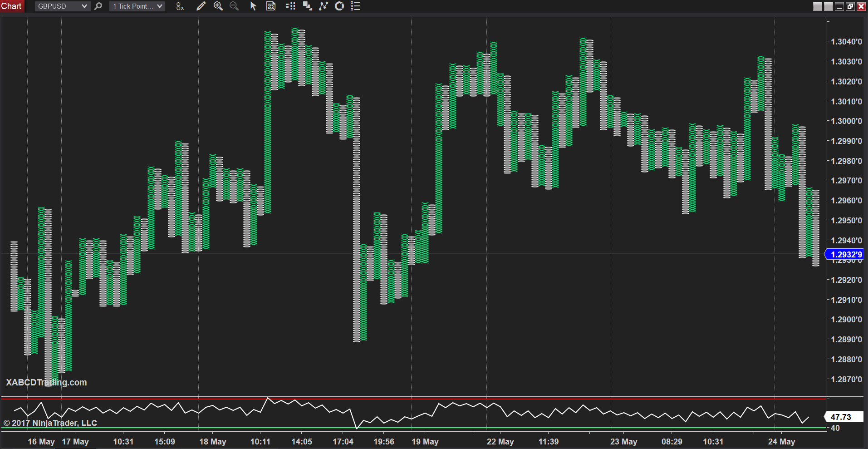Click the 1.2980'0 price axis label

click(847, 161)
